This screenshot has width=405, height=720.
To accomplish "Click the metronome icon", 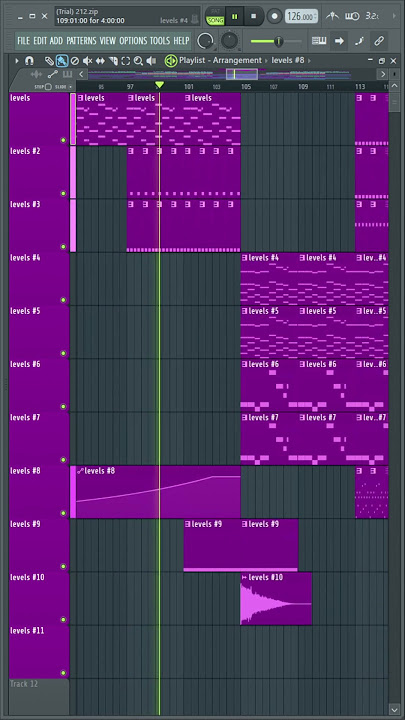I will [332, 16].
